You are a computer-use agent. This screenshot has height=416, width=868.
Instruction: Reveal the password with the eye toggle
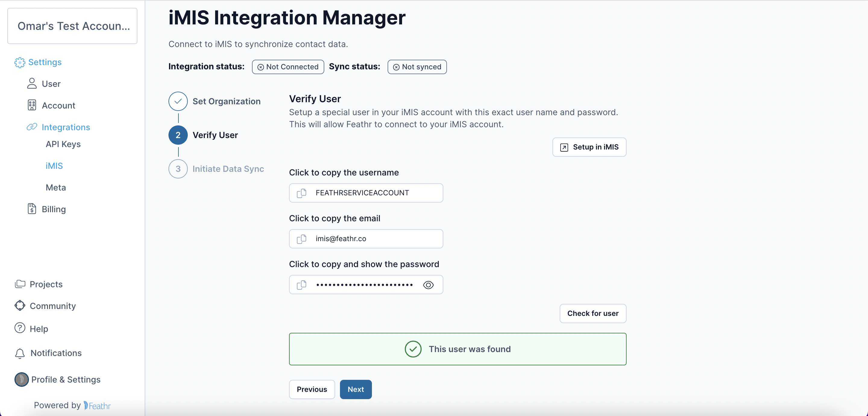[x=428, y=285]
